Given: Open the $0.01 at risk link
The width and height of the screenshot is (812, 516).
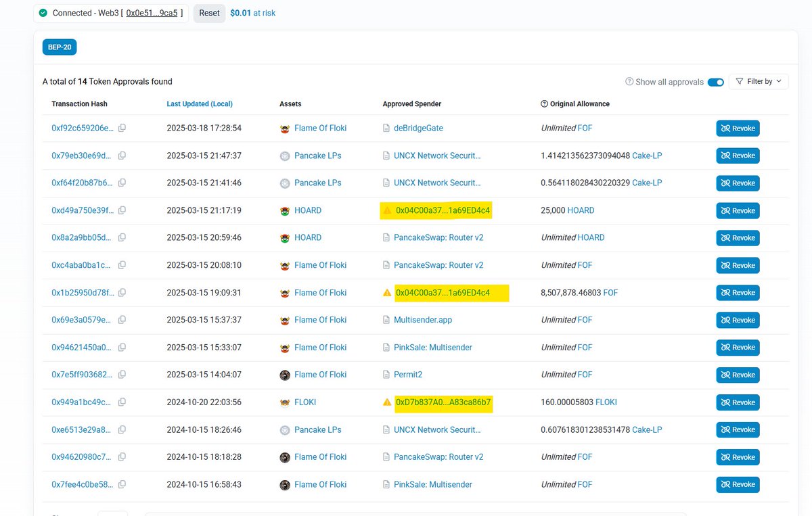Looking at the screenshot, I should click(x=252, y=13).
